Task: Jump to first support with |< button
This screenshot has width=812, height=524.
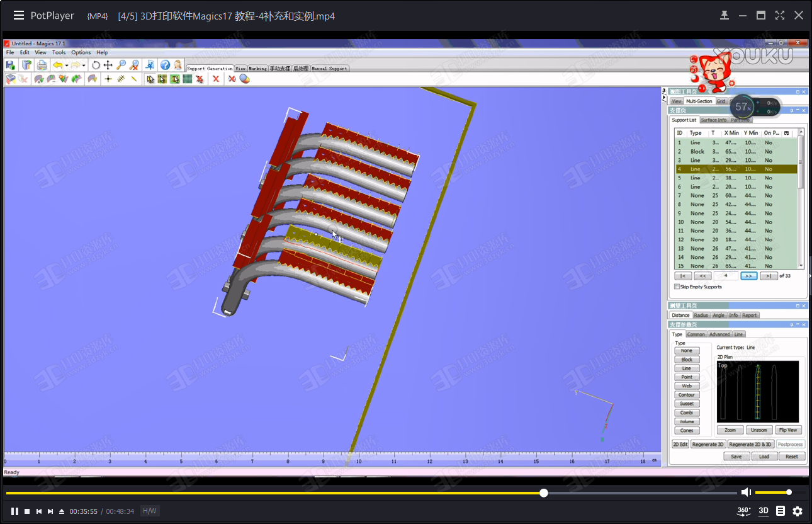Action: (x=683, y=276)
